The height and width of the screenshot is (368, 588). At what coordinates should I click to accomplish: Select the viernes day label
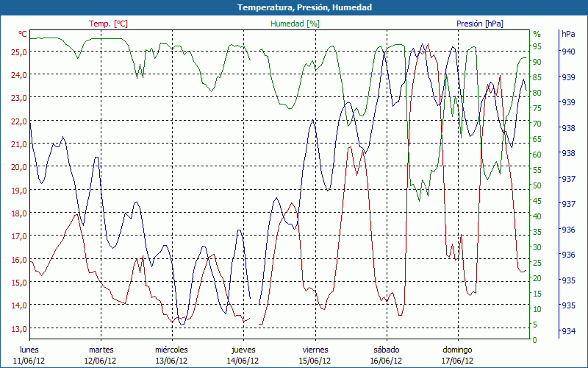point(315,350)
